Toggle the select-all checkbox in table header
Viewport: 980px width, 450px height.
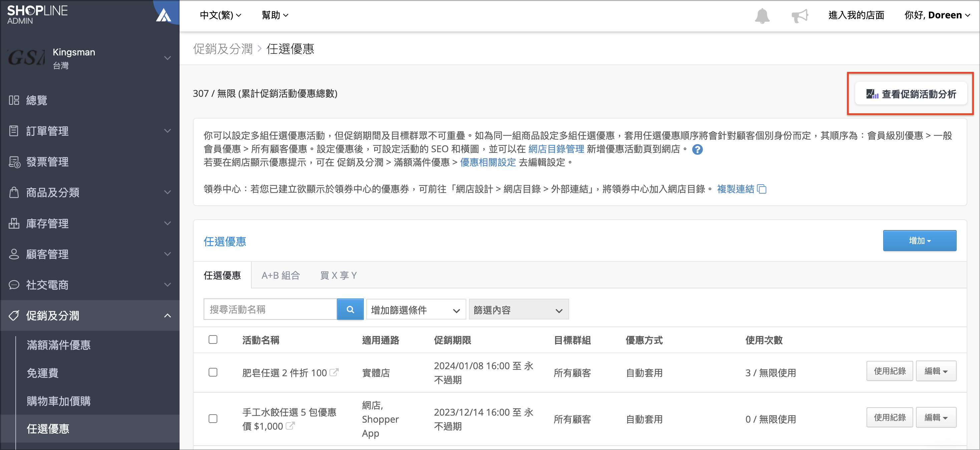pyautogui.click(x=213, y=339)
